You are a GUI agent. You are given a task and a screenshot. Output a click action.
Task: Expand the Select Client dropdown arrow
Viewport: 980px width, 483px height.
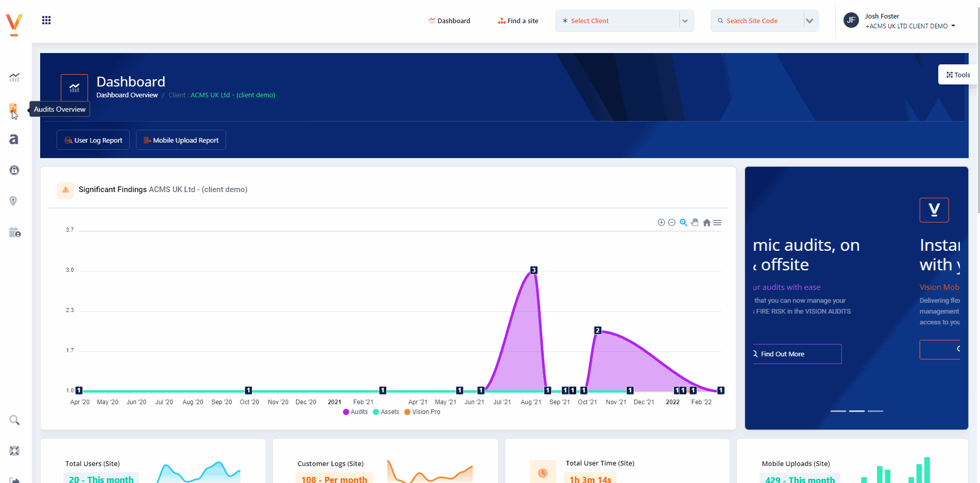(685, 21)
